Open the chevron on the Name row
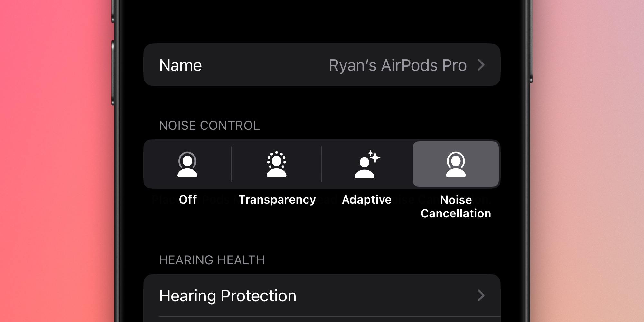Viewport: 644px width, 322px height. [481, 65]
